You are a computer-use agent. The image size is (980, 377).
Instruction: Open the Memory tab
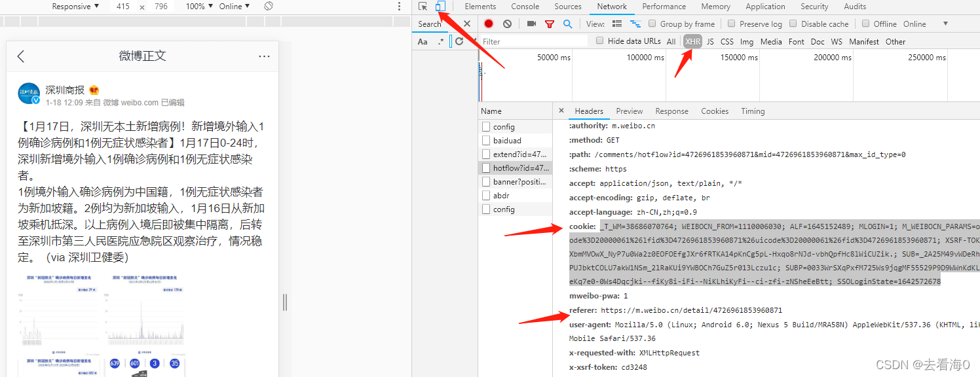tap(715, 7)
